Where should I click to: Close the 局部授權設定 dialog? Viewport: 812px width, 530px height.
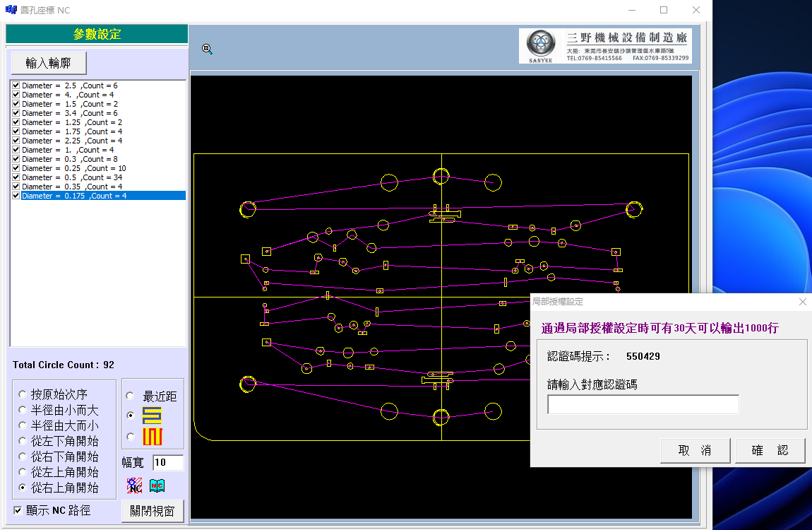click(x=802, y=302)
